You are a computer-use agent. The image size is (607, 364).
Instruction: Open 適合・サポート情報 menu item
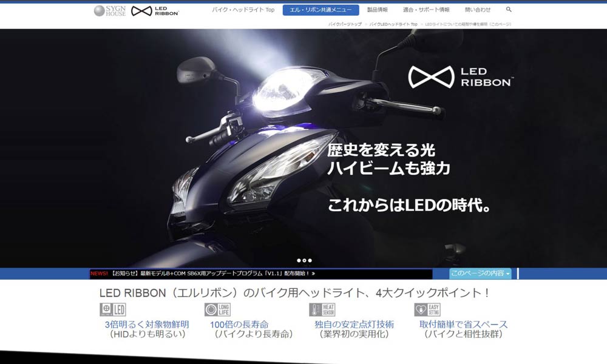426,10
